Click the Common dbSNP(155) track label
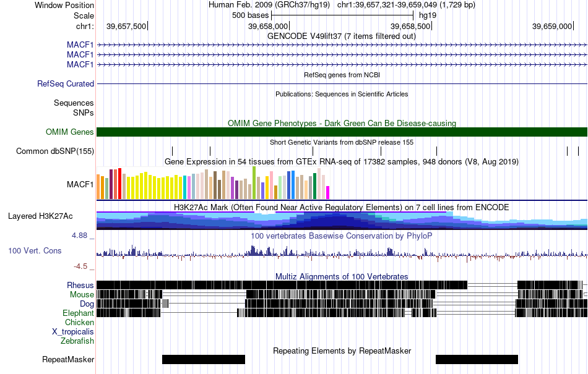 coord(55,151)
